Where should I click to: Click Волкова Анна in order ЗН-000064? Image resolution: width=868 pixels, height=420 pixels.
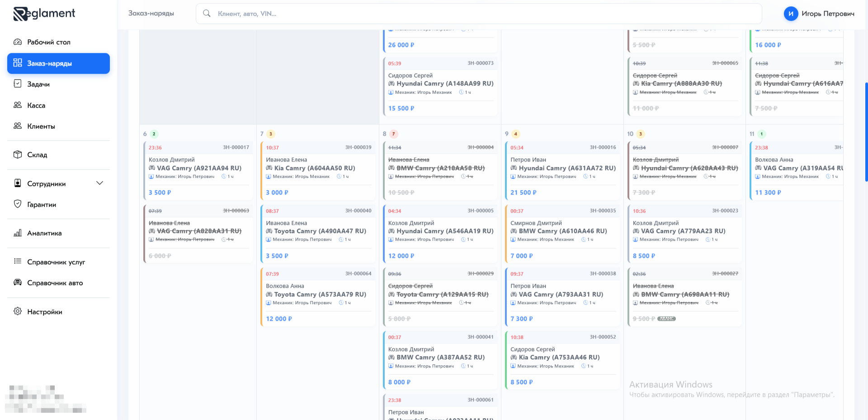[x=285, y=286]
